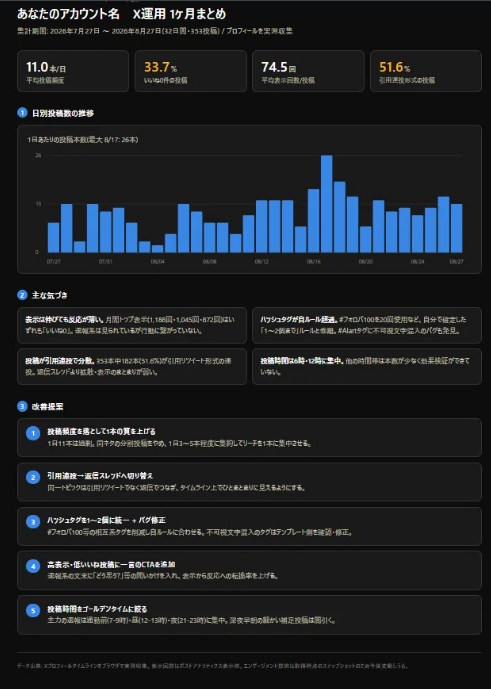The image size is (491, 689).
Task: Click the 07/31 x-axis label
Action: (x=105, y=261)
